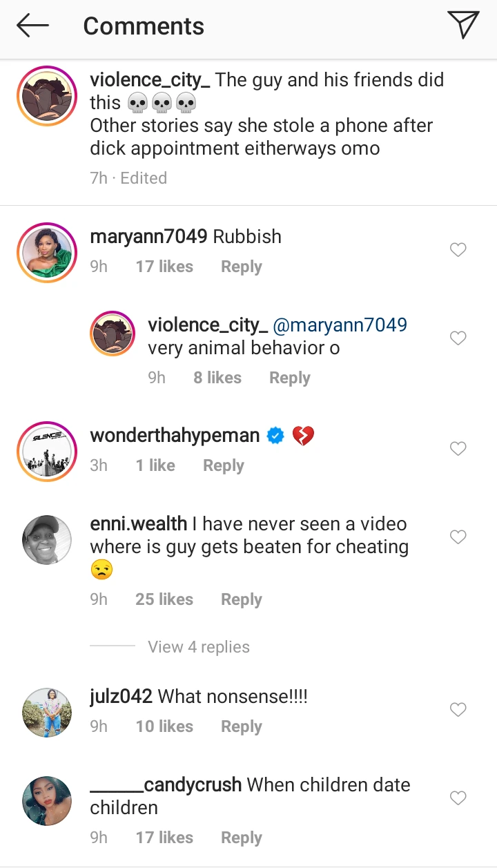Open maryann7049's profile picture

tap(47, 253)
